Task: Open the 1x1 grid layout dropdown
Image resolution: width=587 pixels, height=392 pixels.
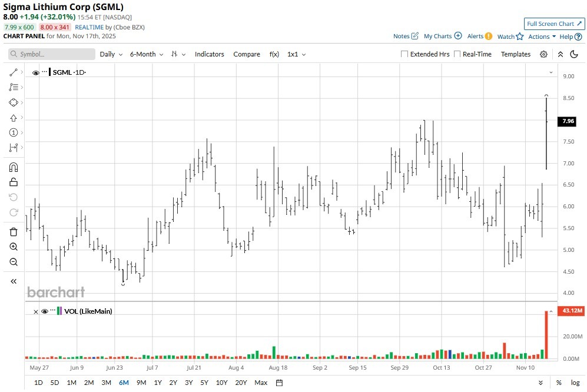Action: click(297, 54)
